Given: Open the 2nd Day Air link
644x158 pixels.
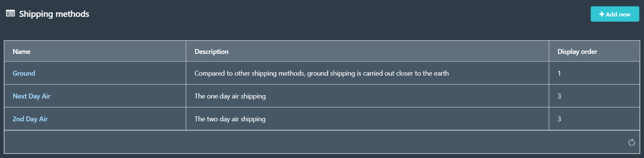Looking at the screenshot, I should [30, 119].
